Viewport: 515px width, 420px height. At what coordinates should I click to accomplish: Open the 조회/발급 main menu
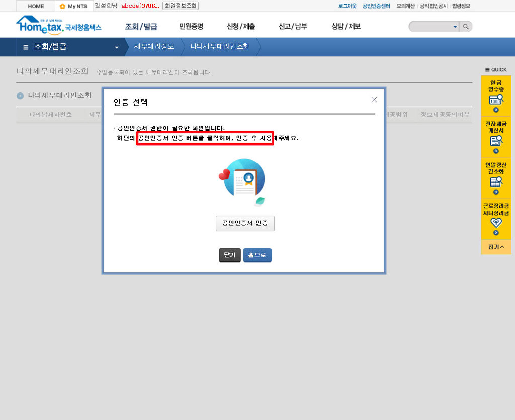[x=141, y=26]
